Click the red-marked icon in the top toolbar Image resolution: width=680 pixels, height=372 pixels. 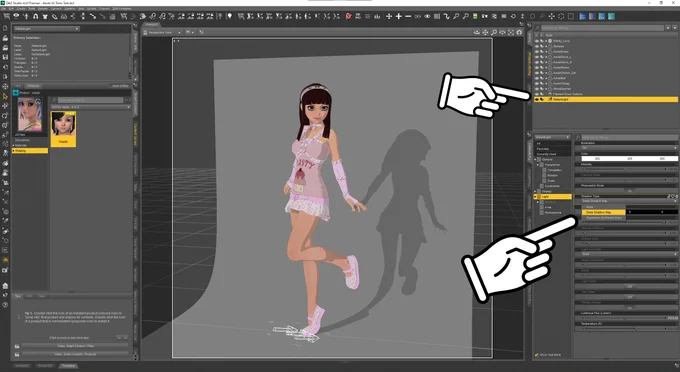tap(348, 16)
